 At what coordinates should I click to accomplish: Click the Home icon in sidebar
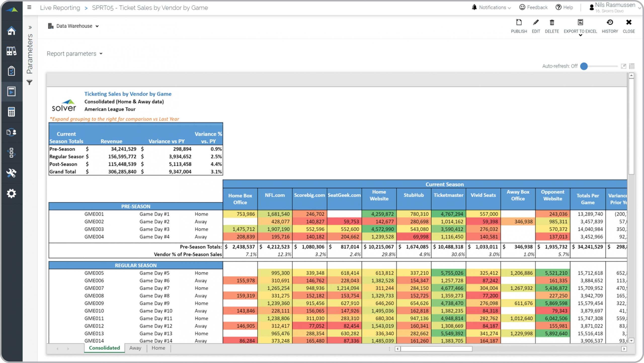pyautogui.click(x=11, y=31)
